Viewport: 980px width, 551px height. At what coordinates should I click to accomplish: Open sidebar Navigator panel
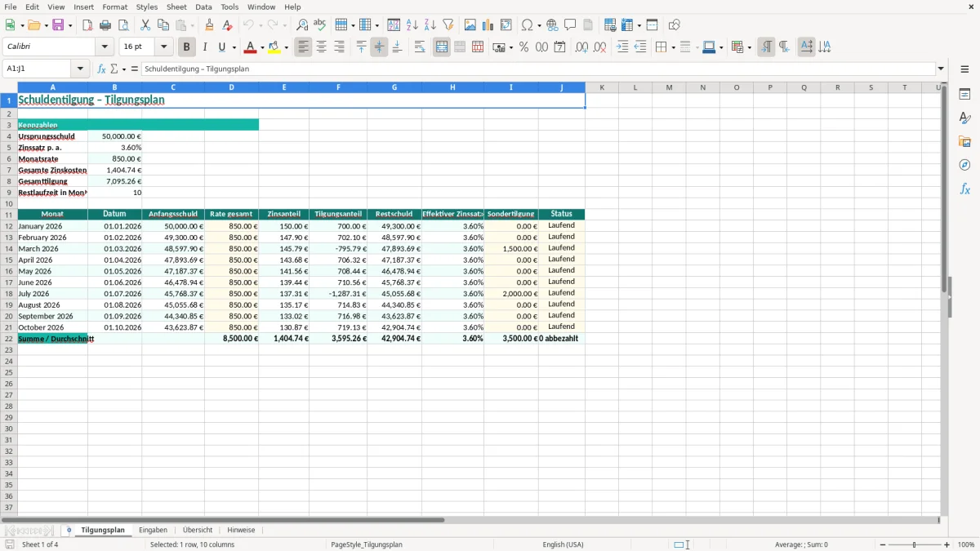(x=964, y=165)
